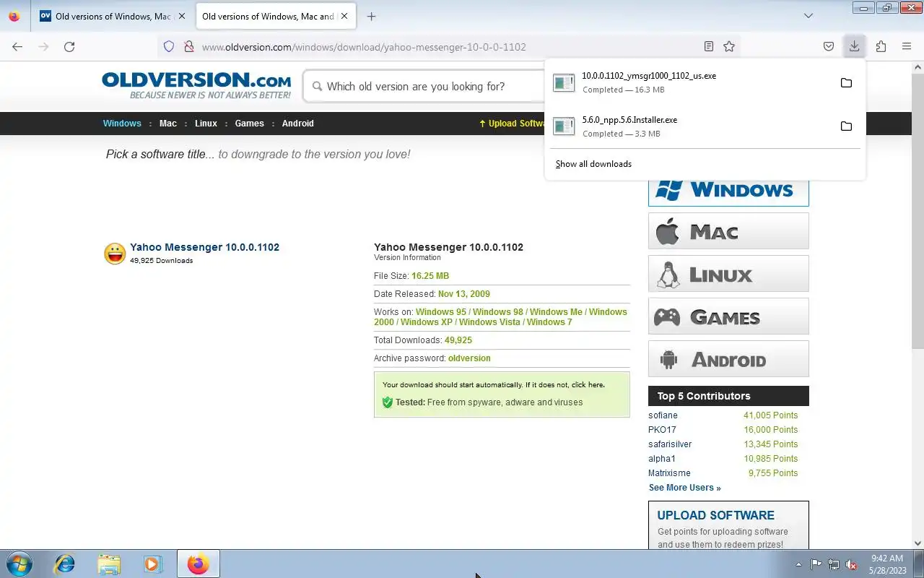Bookmark this page with the star
The width and height of the screenshot is (924, 578).
coord(729,46)
